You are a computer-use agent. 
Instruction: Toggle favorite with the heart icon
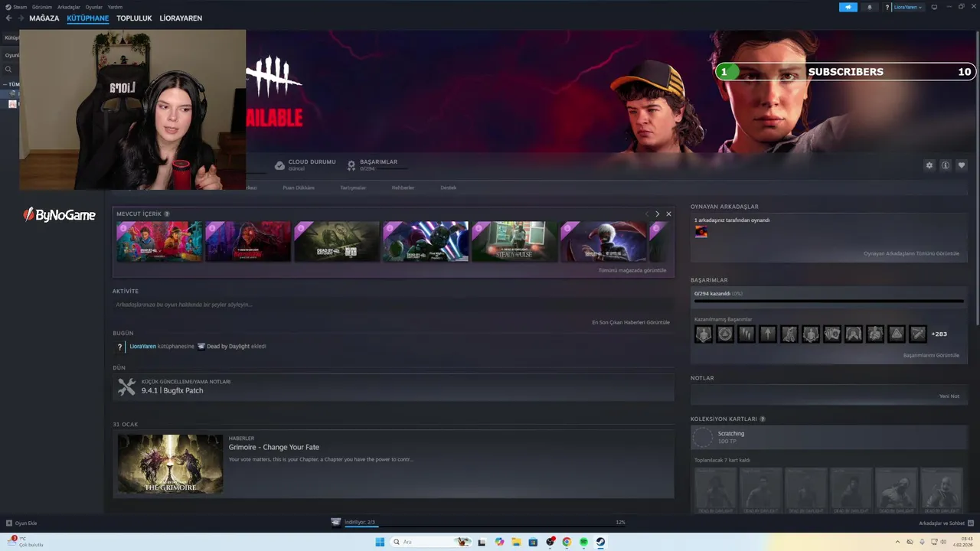pyautogui.click(x=962, y=165)
